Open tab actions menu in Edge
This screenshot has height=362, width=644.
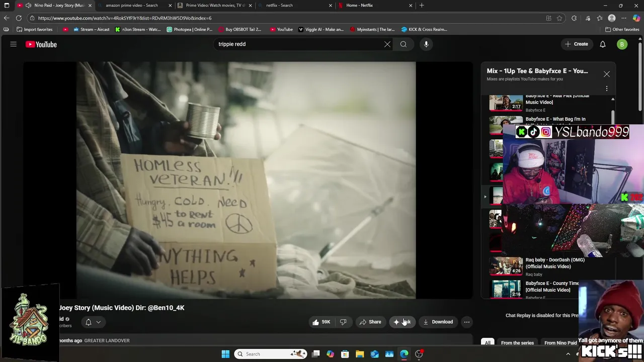7,6
